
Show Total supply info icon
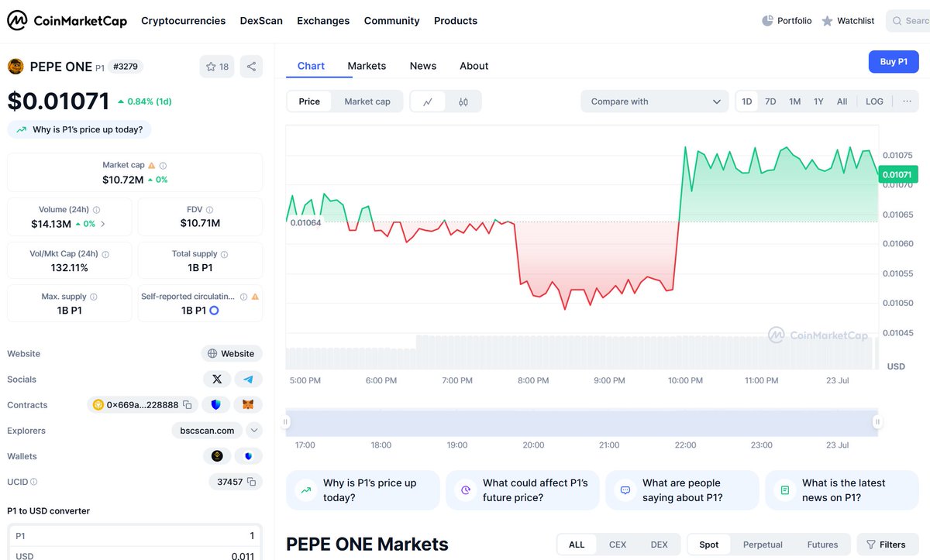pyautogui.click(x=225, y=254)
